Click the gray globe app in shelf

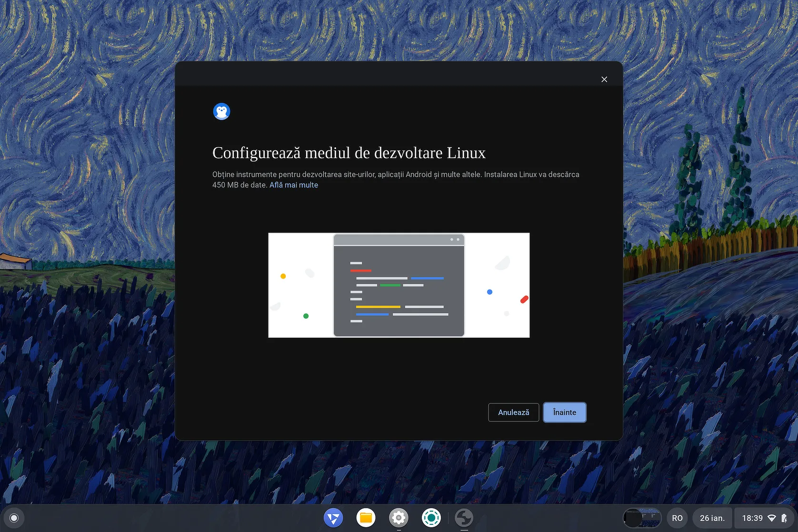[464, 518]
